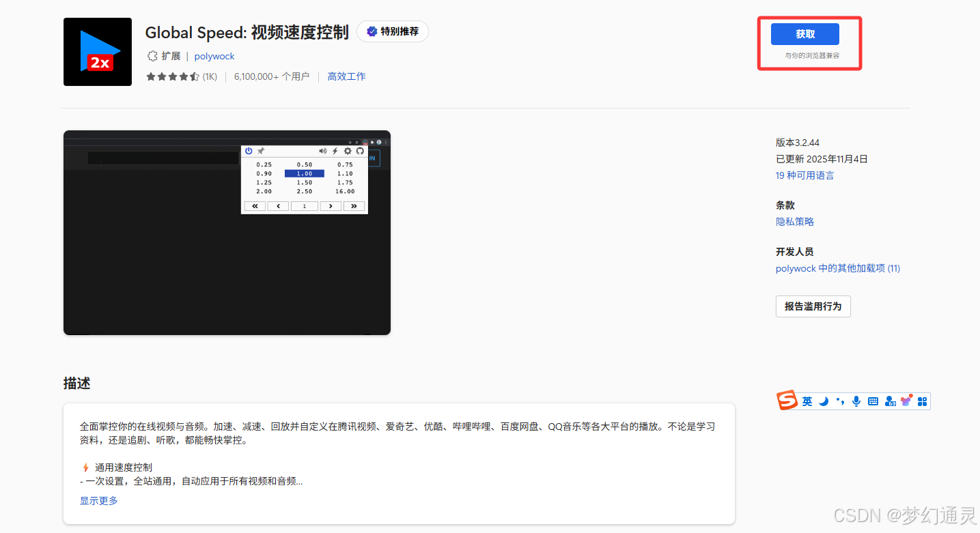
Task: Click the title Global Speed: 视频速度控制
Action: click(x=247, y=32)
